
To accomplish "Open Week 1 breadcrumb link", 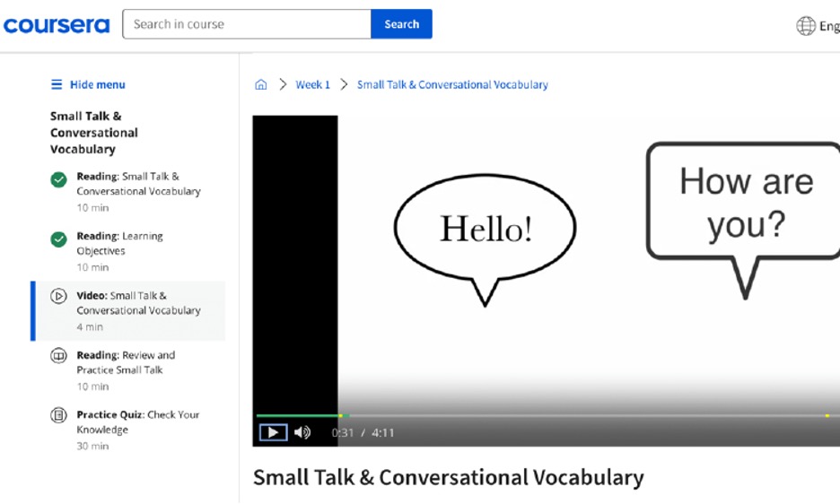I will [313, 84].
